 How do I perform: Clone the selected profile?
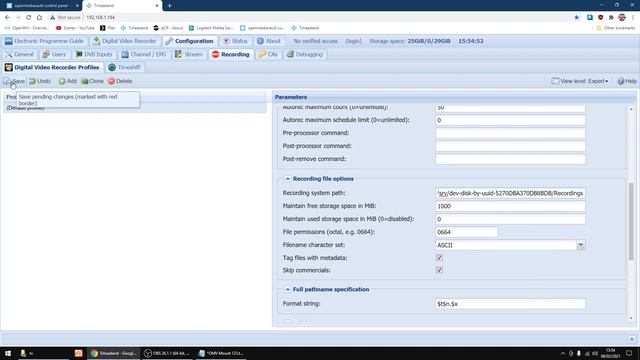(x=93, y=81)
